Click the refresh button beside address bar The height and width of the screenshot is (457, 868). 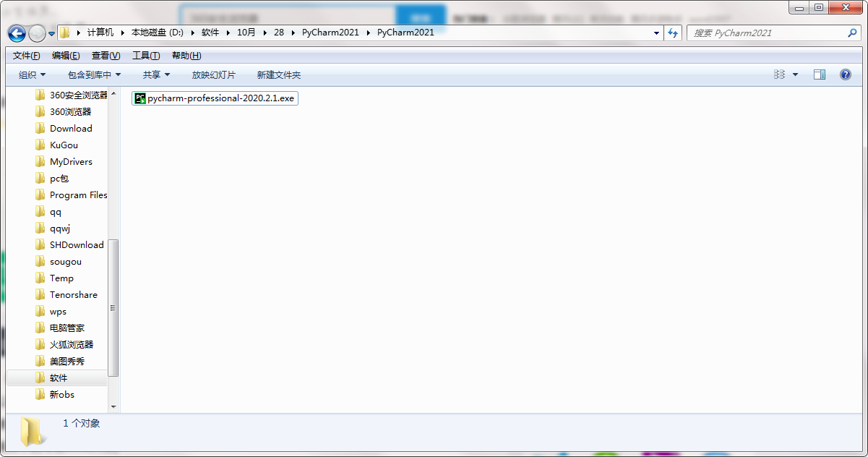pyautogui.click(x=673, y=33)
